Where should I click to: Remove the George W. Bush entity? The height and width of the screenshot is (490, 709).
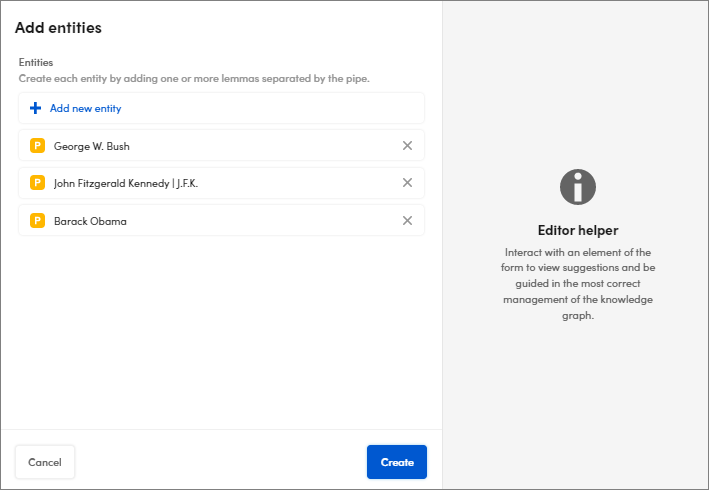click(x=407, y=146)
